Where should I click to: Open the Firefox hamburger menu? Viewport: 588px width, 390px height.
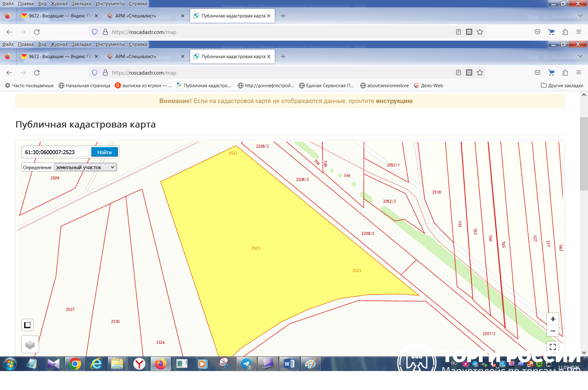(579, 73)
